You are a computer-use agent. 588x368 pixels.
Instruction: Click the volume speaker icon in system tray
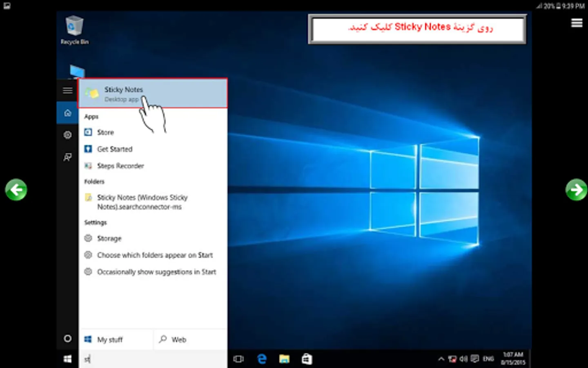pyautogui.click(x=463, y=359)
